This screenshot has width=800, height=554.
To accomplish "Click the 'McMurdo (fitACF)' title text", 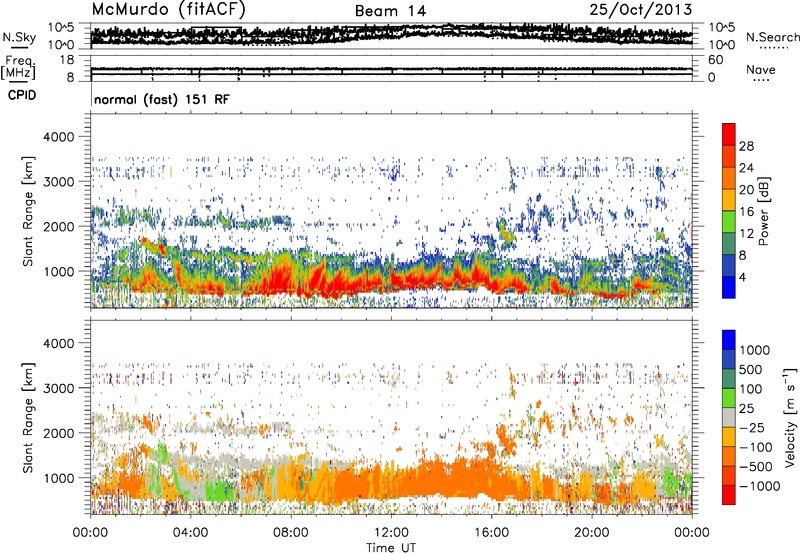I will 168,9.
